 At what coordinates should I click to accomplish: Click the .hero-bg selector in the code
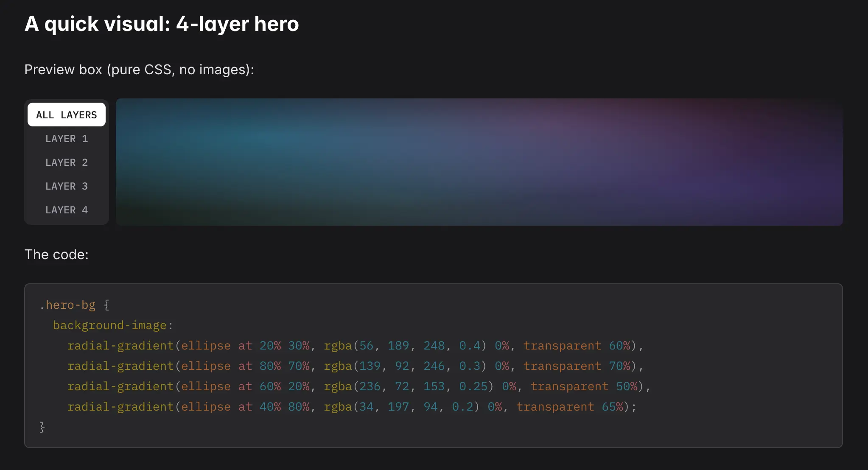(68, 305)
